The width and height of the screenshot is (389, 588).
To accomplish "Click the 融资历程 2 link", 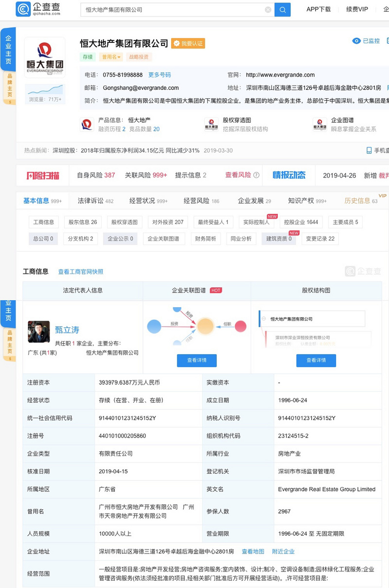I will point(112,129).
